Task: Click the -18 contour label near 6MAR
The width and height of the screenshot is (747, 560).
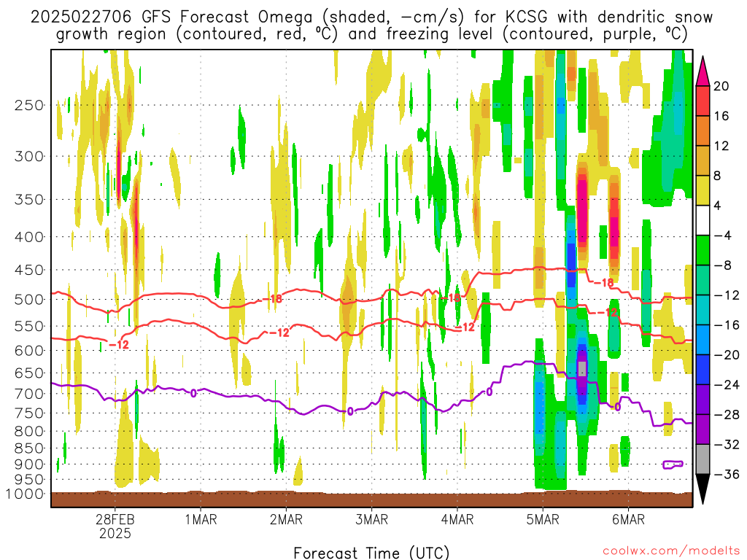Action: (603, 283)
